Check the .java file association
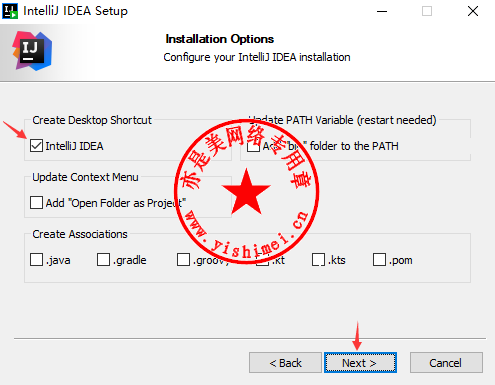The image size is (495, 385). click(x=36, y=259)
